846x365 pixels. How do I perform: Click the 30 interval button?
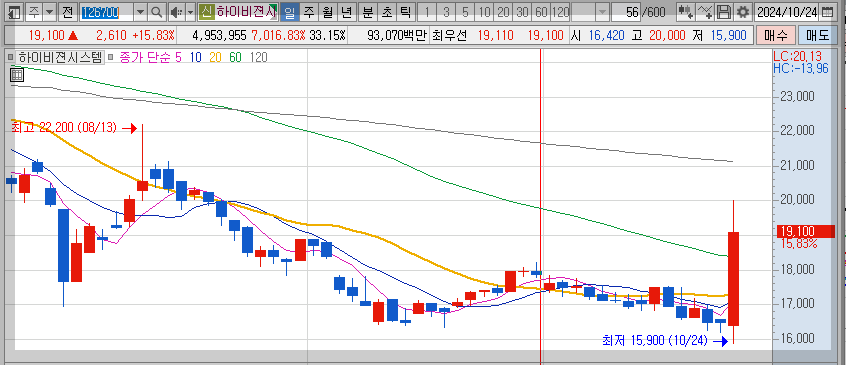click(x=522, y=11)
